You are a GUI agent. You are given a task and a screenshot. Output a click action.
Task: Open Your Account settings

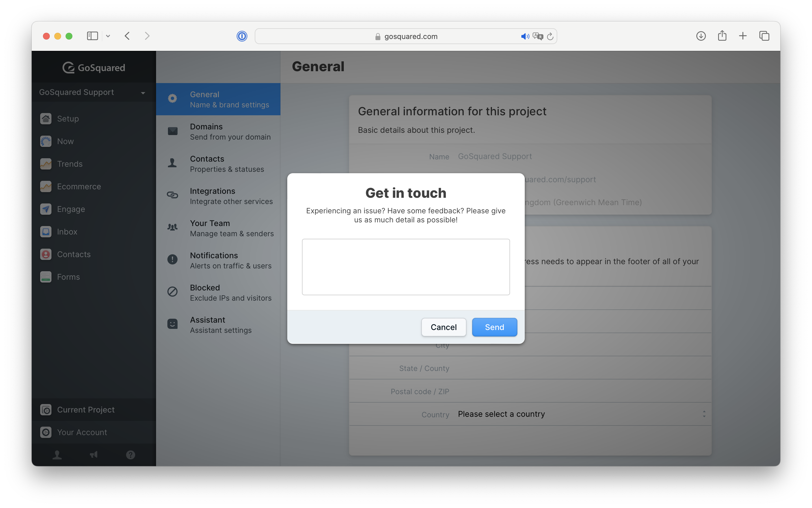94,432
